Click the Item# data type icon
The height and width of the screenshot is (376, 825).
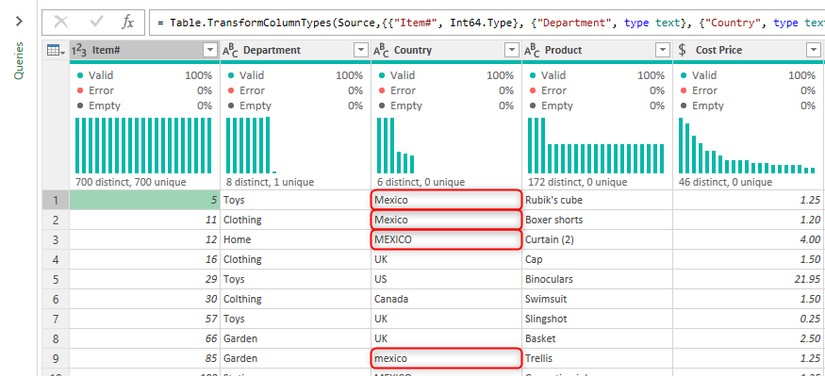pos(79,50)
